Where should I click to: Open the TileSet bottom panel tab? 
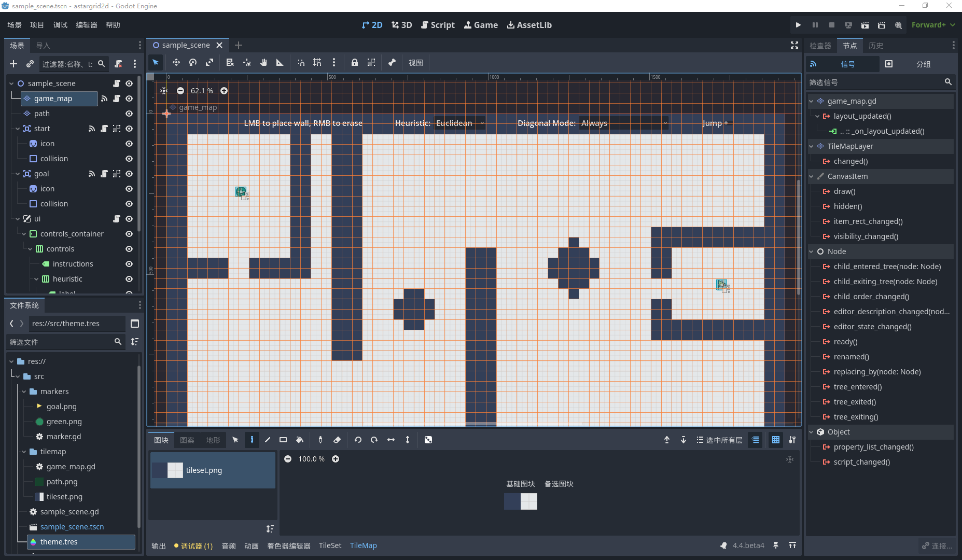tap(330, 545)
